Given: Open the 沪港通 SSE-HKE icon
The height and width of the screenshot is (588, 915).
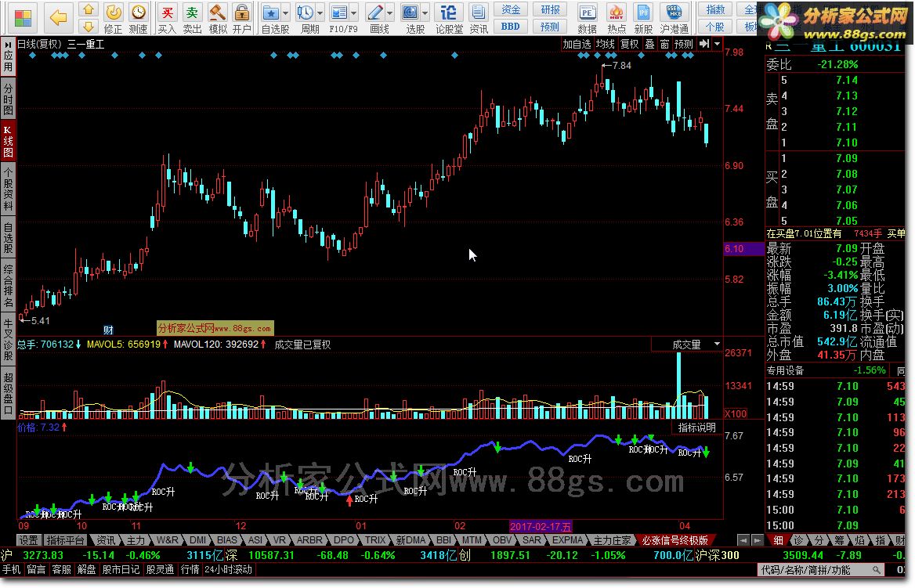Looking at the screenshot, I should [674, 18].
